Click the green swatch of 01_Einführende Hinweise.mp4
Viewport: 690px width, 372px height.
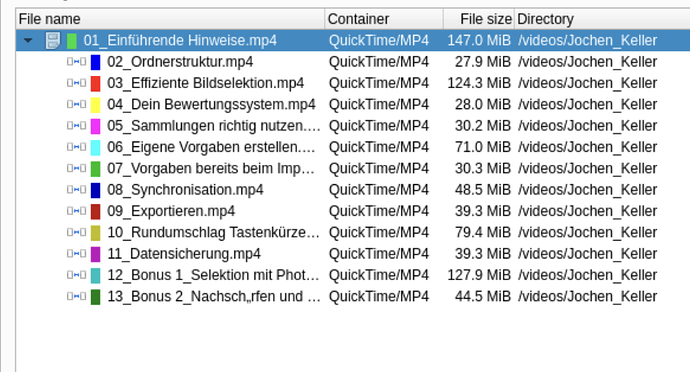(x=72, y=41)
